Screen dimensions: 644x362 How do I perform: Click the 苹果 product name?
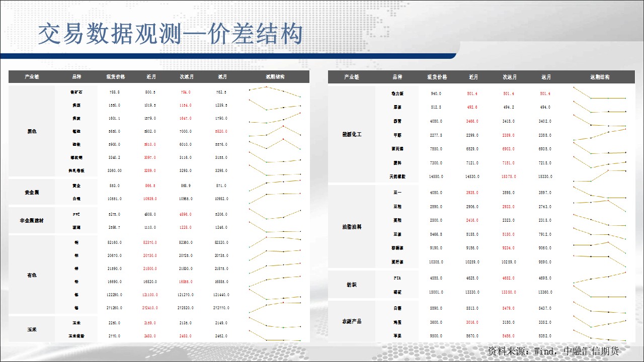397,336
